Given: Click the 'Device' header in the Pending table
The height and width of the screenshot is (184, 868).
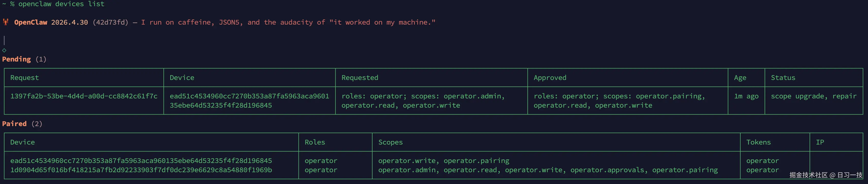Looking at the screenshot, I should click(x=182, y=78).
